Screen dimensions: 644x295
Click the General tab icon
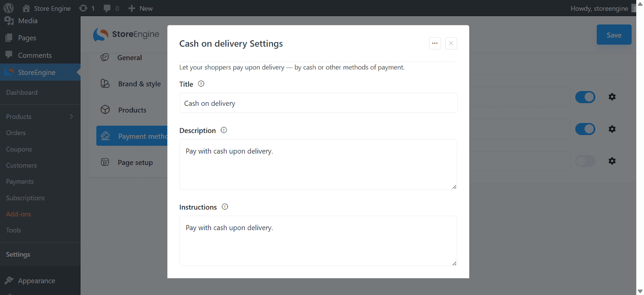click(x=105, y=57)
